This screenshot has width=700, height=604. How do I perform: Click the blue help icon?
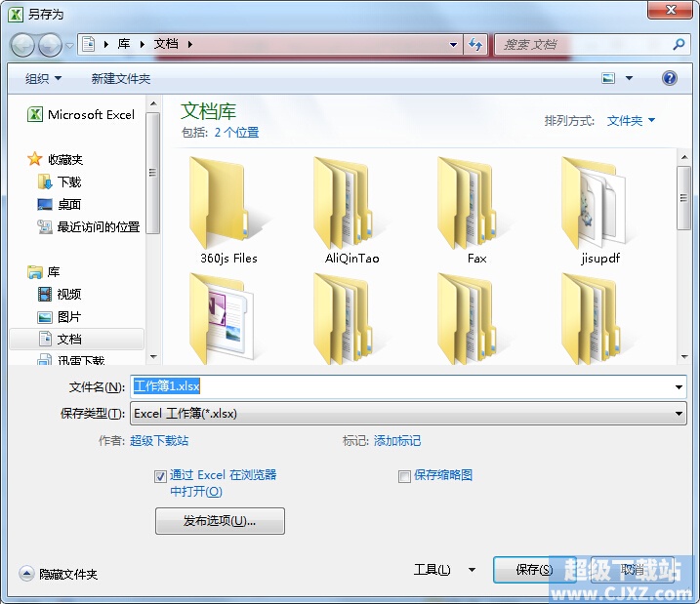[669, 78]
